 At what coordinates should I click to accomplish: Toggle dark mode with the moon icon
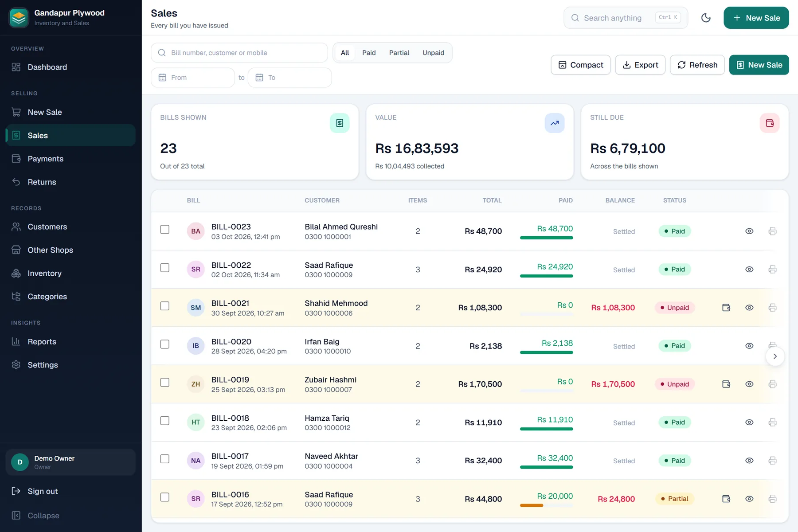point(706,18)
